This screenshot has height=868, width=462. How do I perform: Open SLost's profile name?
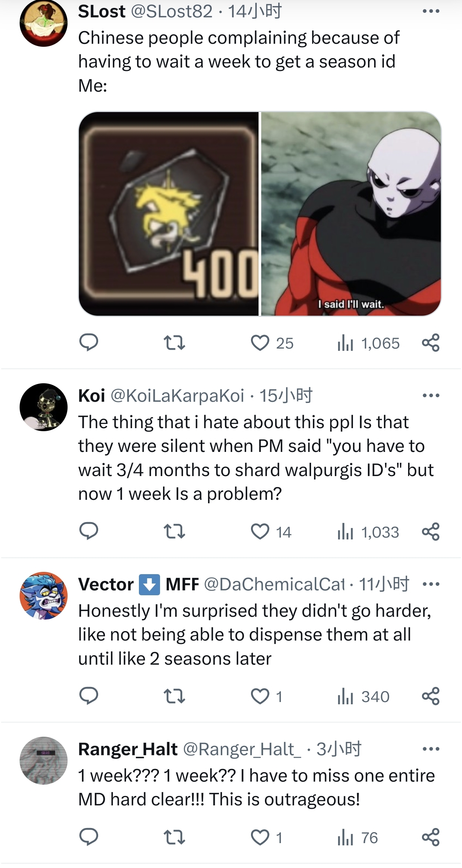coord(102,11)
